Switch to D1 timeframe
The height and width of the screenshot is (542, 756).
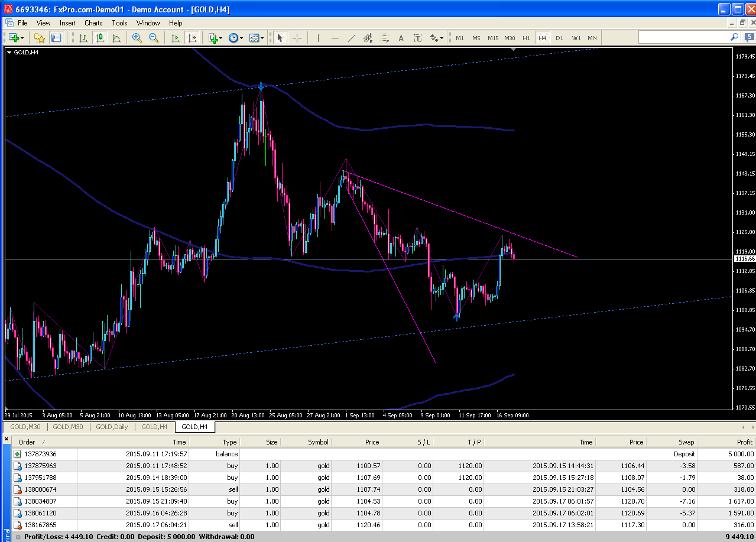point(559,38)
